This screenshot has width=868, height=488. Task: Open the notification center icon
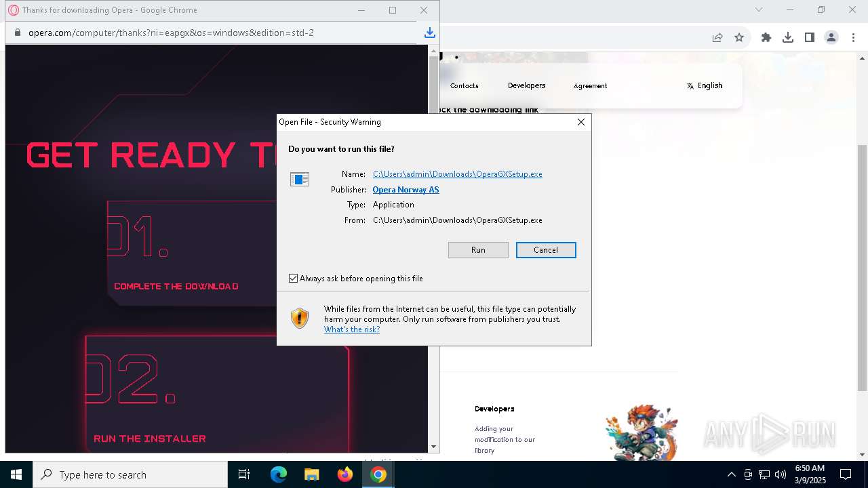(846, 474)
